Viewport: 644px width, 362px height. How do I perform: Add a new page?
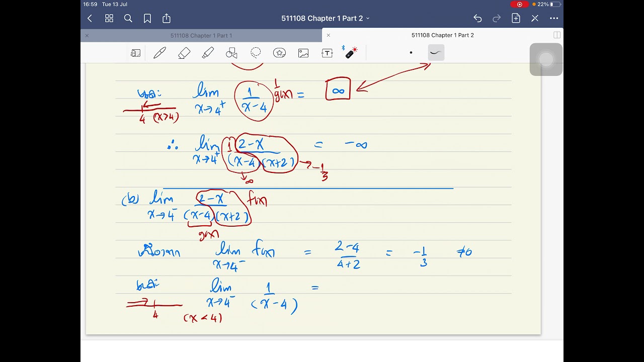coord(516,19)
